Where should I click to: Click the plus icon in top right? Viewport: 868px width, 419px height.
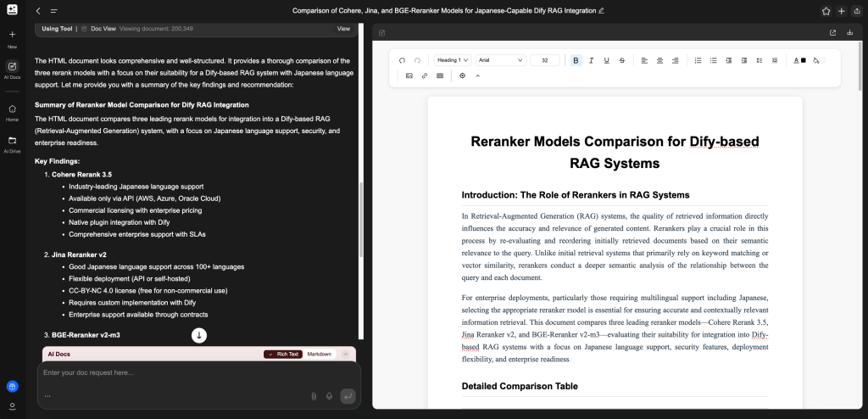coord(842,11)
